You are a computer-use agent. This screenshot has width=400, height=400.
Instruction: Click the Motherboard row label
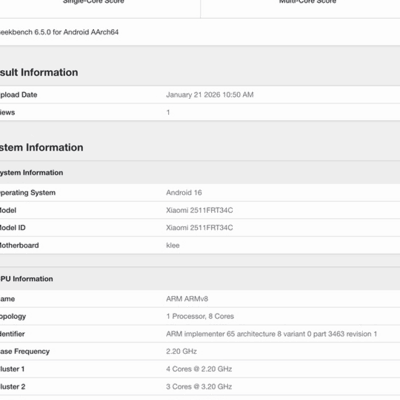pyautogui.click(x=19, y=245)
